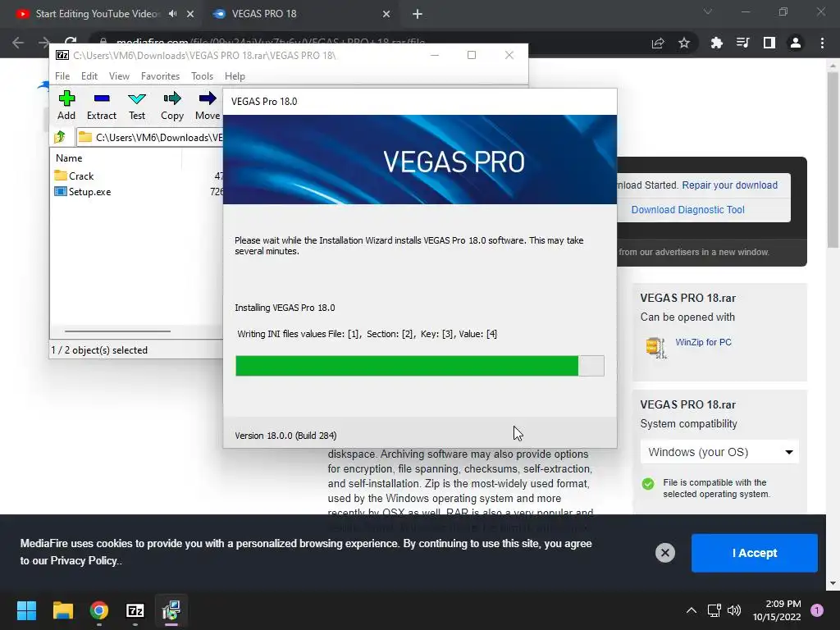
Task: Switch to VEGAS PRO 18 browser tab
Action: pos(264,14)
